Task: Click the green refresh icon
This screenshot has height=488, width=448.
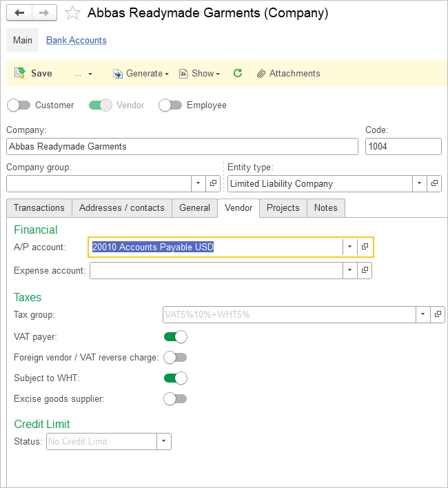Action: [238, 73]
